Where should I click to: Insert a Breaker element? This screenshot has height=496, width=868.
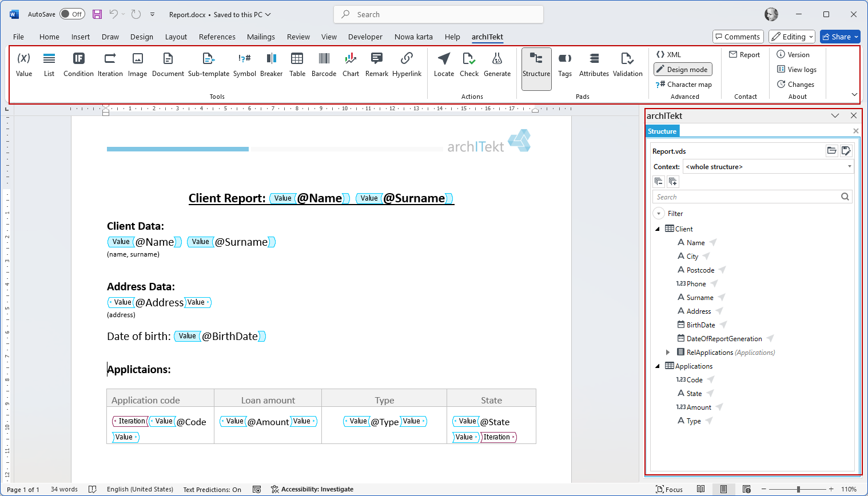click(271, 65)
